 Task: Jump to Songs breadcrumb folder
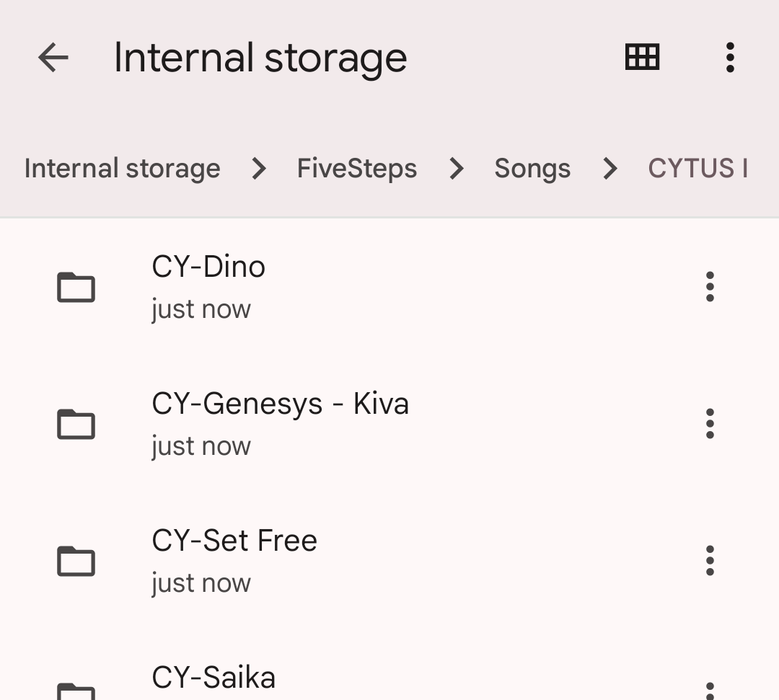(532, 169)
